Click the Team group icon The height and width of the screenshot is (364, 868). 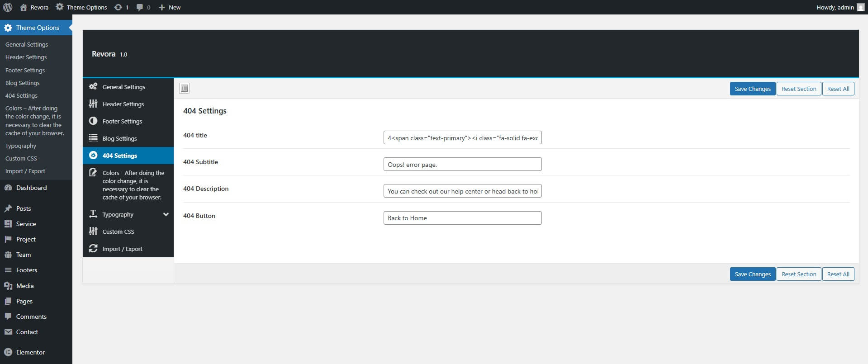(8, 255)
